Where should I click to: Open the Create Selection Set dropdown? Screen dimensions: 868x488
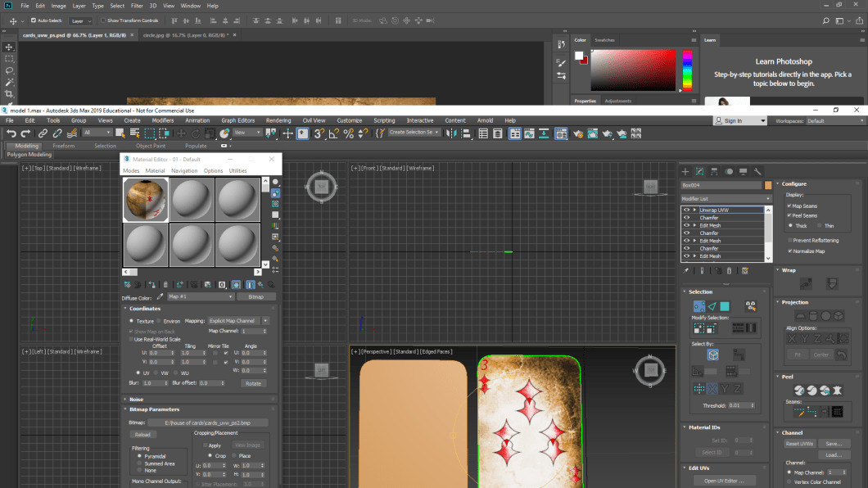tap(413, 133)
